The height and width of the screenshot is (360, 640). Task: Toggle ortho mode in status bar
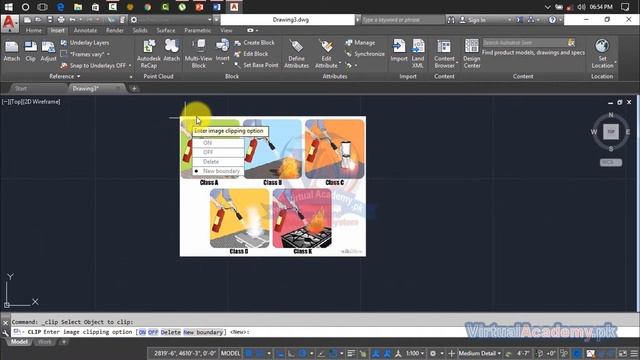(291, 353)
